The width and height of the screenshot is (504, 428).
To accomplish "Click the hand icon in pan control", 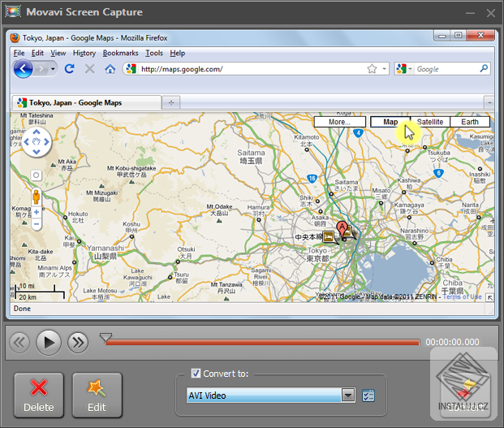I will point(37,142).
